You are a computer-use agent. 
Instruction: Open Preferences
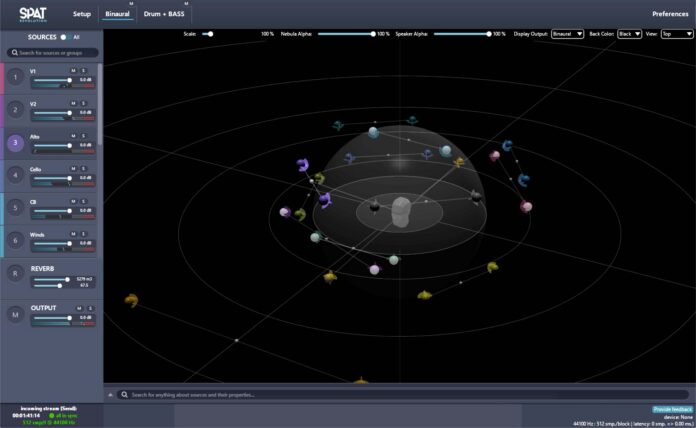pos(670,14)
